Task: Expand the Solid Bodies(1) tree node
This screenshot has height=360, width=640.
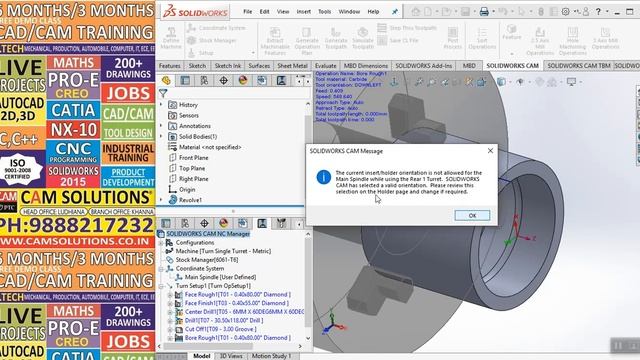Action: pyautogui.click(x=161, y=136)
